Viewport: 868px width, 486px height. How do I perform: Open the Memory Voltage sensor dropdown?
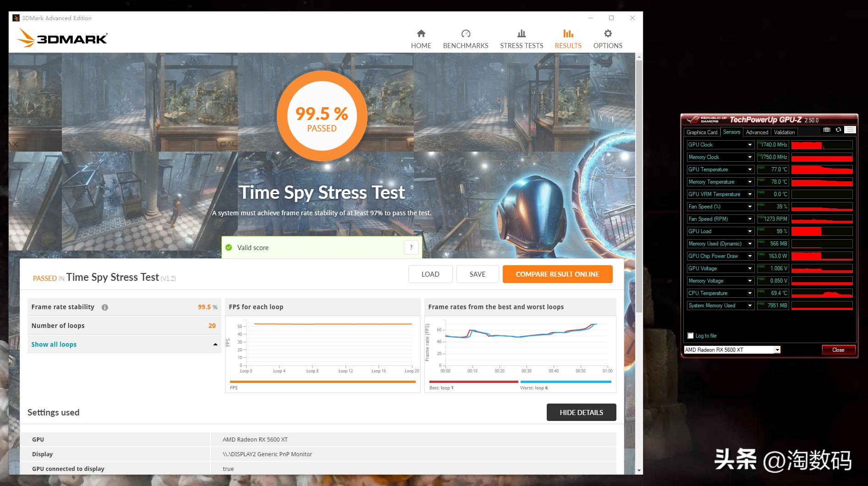point(750,281)
